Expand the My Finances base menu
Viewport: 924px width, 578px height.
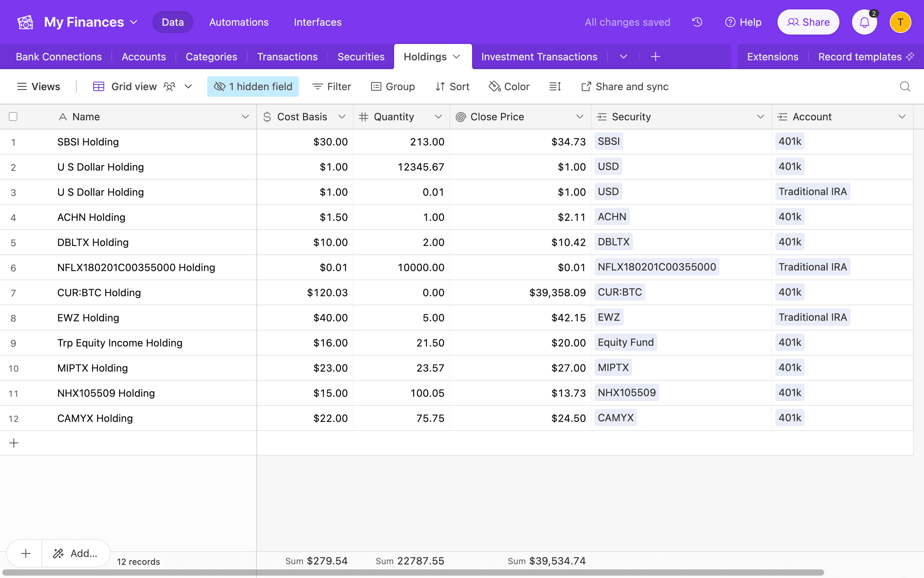tap(133, 22)
